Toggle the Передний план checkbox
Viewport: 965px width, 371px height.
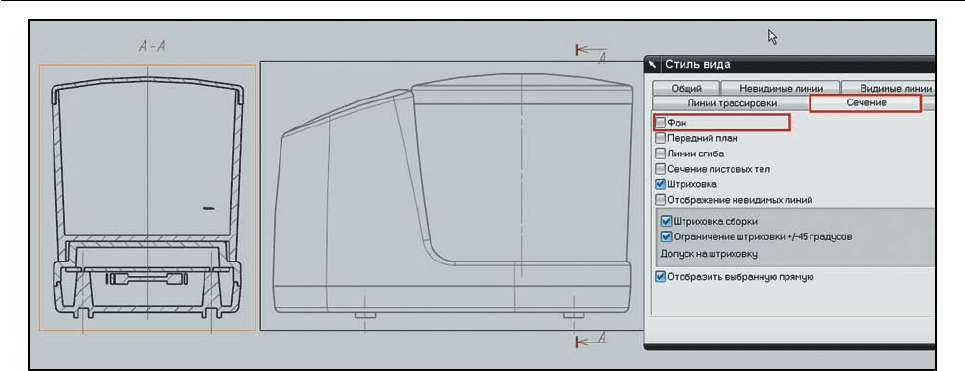660,138
